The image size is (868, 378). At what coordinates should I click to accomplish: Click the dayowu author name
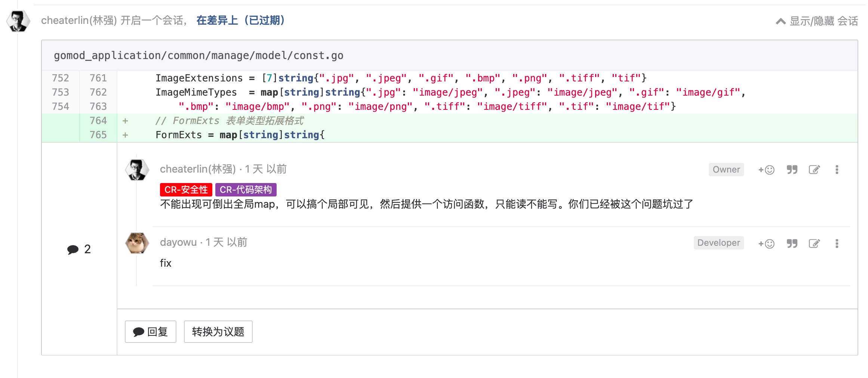click(x=178, y=242)
